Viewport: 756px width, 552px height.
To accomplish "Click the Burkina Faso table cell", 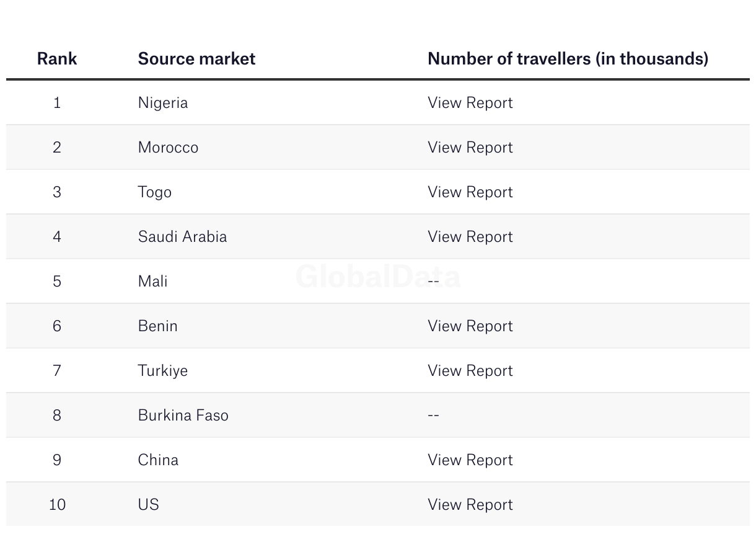I will 183,416.
